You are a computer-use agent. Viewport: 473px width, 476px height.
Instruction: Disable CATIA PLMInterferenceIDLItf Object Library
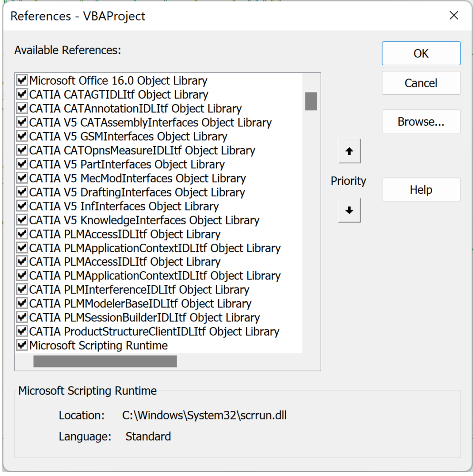coord(21,289)
